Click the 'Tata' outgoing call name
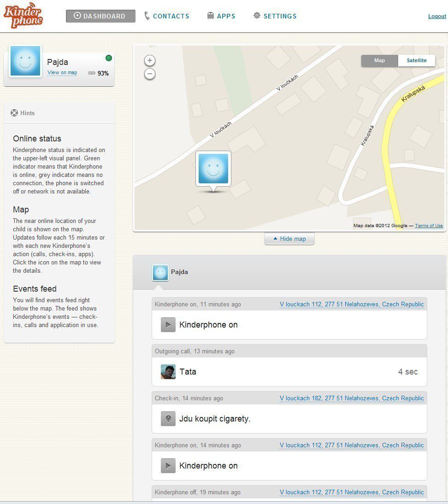This screenshot has height=504, width=448. click(x=188, y=372)
